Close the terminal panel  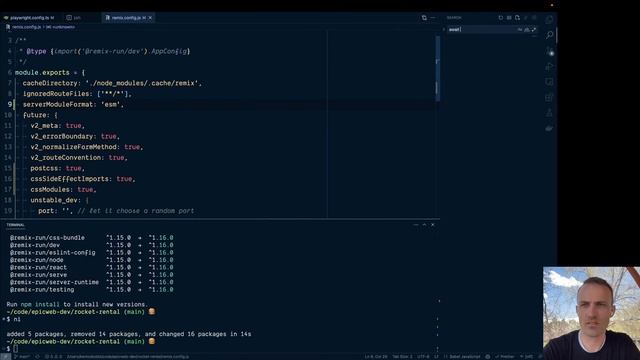(x=433, y=225)
